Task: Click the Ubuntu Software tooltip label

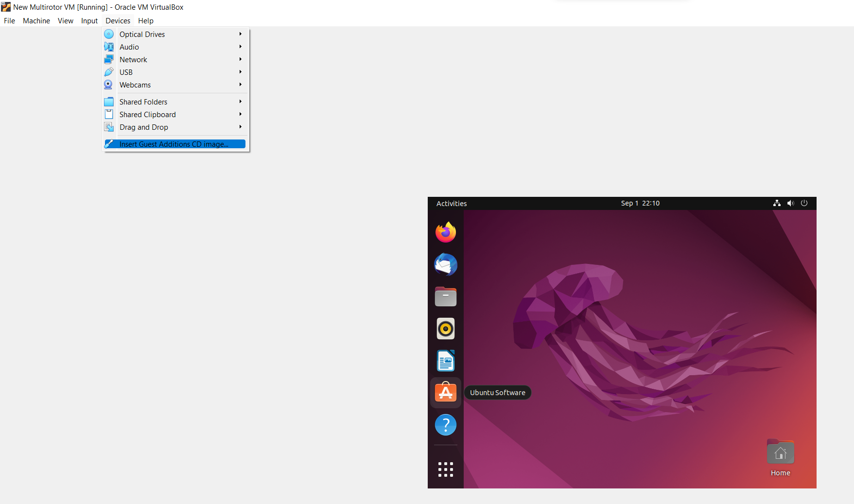Action: pos(498,393)
